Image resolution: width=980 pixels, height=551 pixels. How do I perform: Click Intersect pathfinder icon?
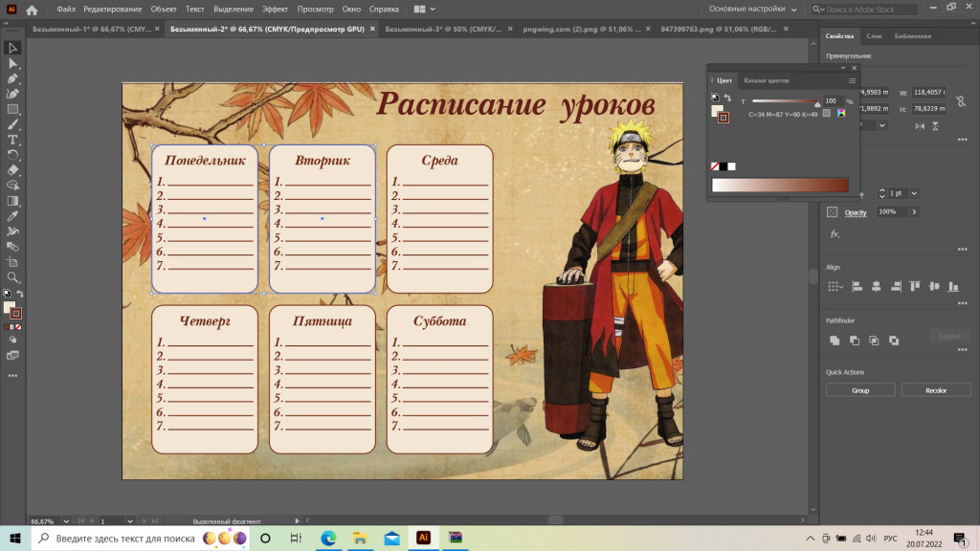pos(874,341)
